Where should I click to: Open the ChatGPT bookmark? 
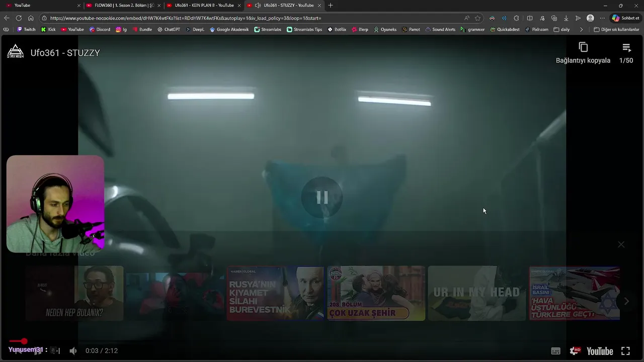169,29
